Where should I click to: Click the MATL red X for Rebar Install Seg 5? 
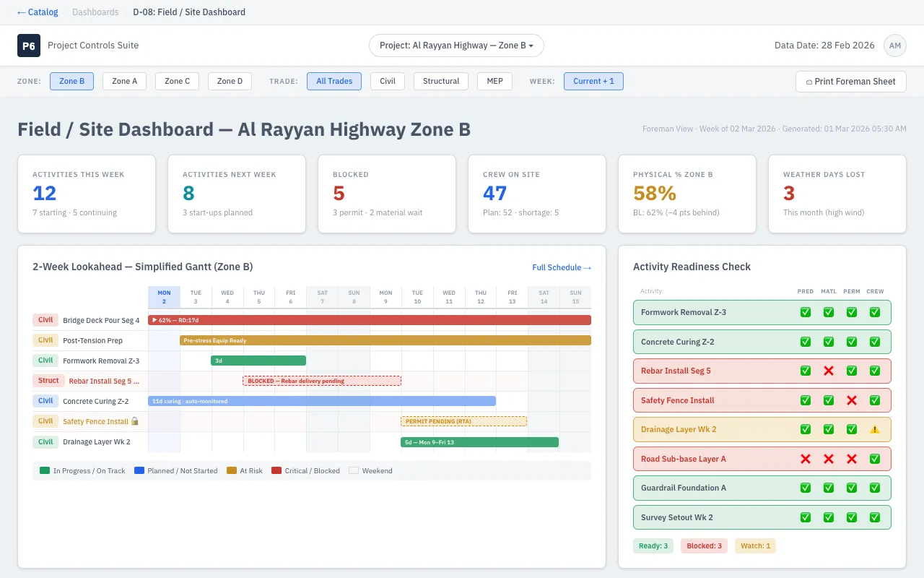click(x=829, y=371)
